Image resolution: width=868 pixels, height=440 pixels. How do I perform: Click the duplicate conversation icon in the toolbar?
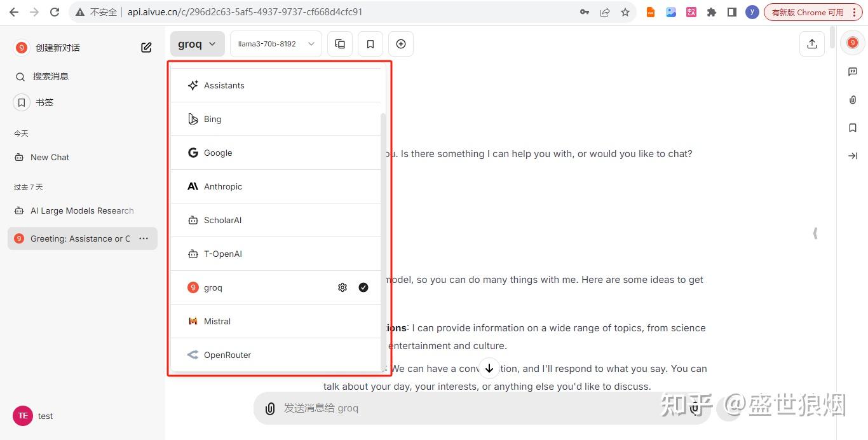pos(340,43)
